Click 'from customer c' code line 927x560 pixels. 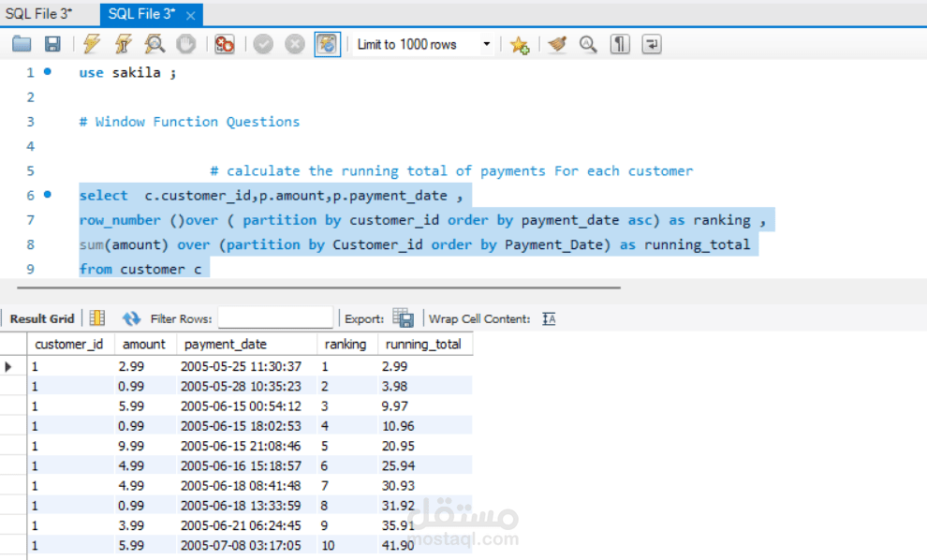click(x=140, y=269)
